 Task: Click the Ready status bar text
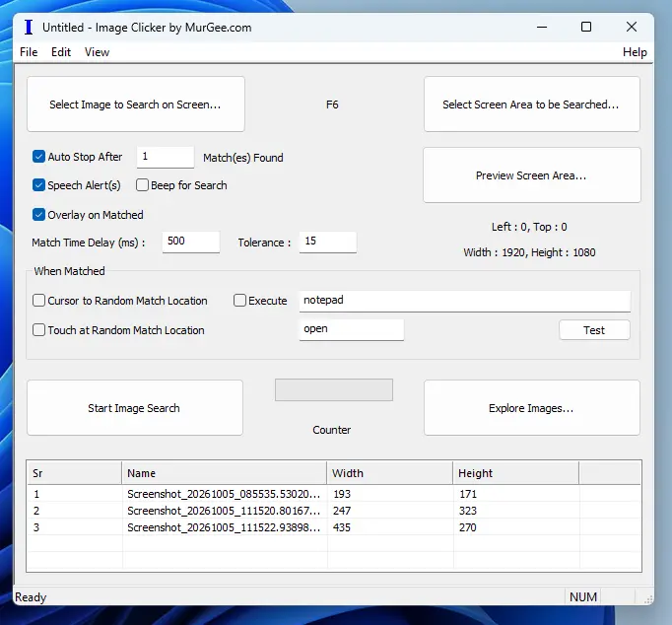click(31, 597)
